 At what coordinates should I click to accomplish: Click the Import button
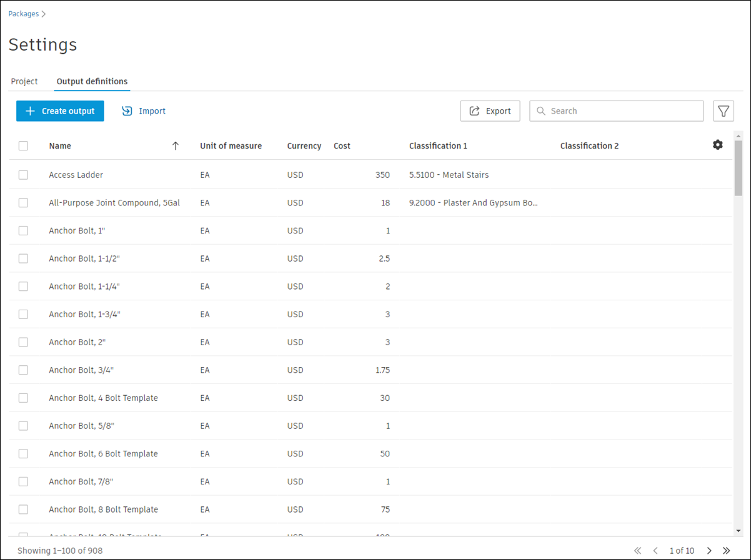pos(144,111)
